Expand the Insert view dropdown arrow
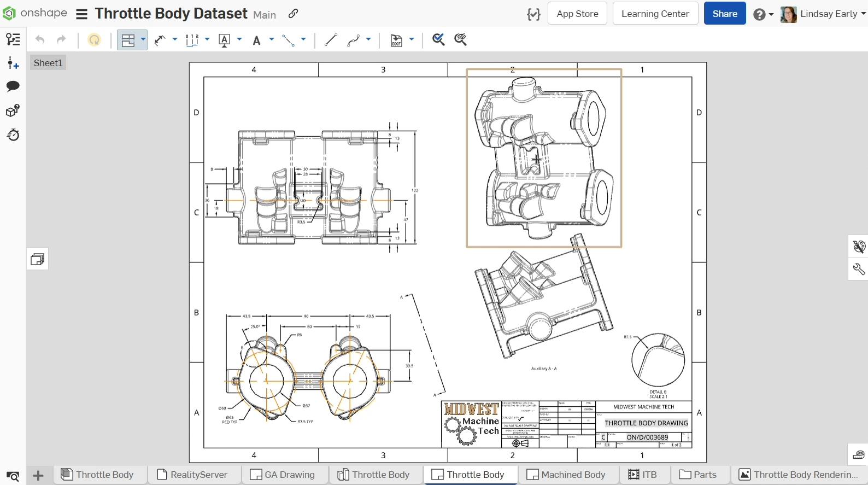868x485 pixels. pyautogui.click(x=143, y=39)
